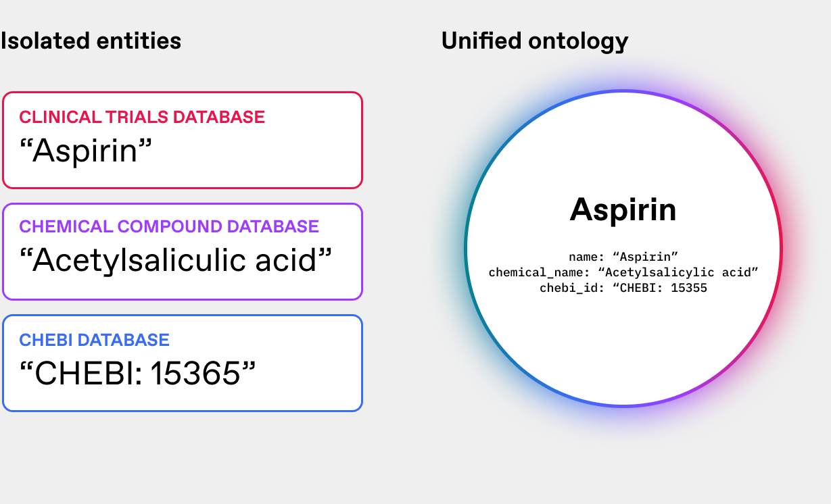Image resolution: width=831 pixels, height=504 pixels.
Task: Select the "CHEBI DATABASE" blue label
Action: point(95,339)
